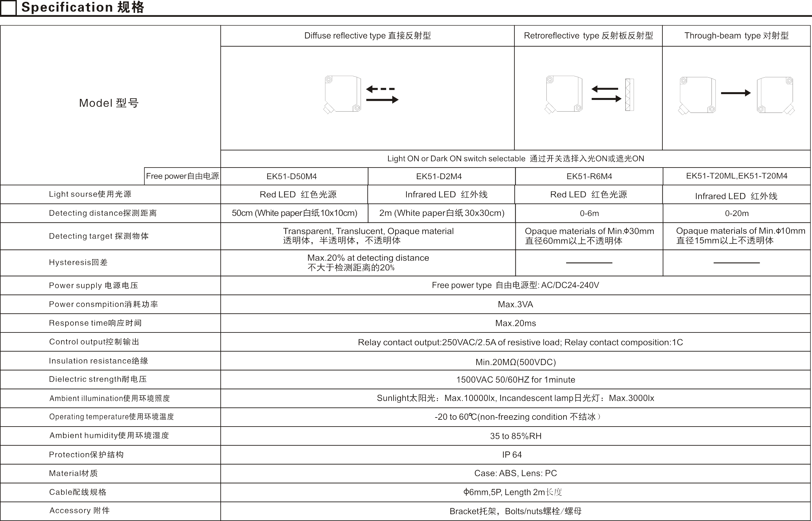The height and width of the screenshot is (521, 812).
Task: Click the '0-6m' distance cell
Action: 589,213
